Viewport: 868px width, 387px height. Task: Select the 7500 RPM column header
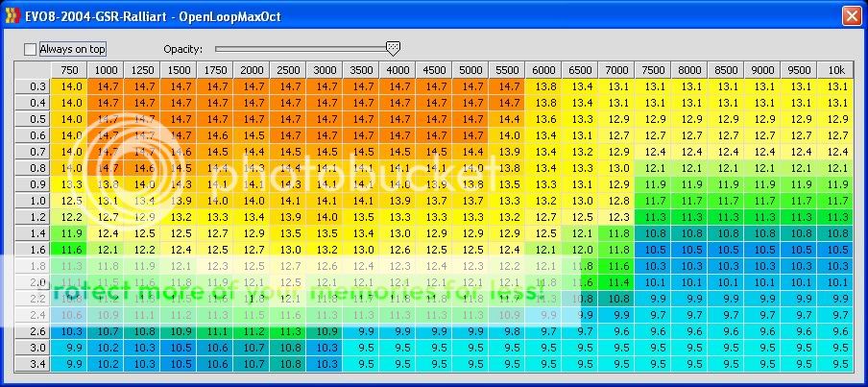point(654,70)
